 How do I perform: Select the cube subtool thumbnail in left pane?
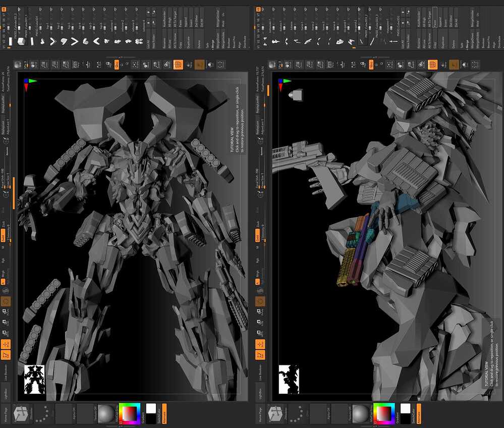click(22, 41)
